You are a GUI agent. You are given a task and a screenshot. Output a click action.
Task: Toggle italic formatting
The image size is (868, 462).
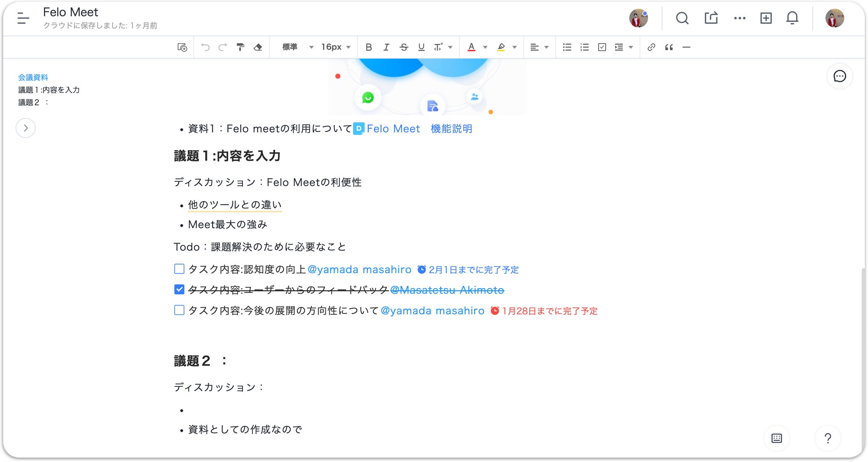point(386,47)
